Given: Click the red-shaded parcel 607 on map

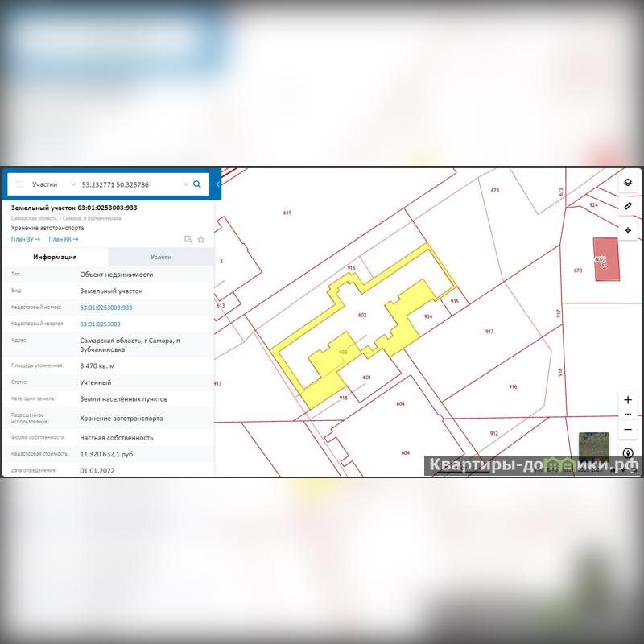Looking at the screenshot, I should pyautogui.click(x=607, y=259).
